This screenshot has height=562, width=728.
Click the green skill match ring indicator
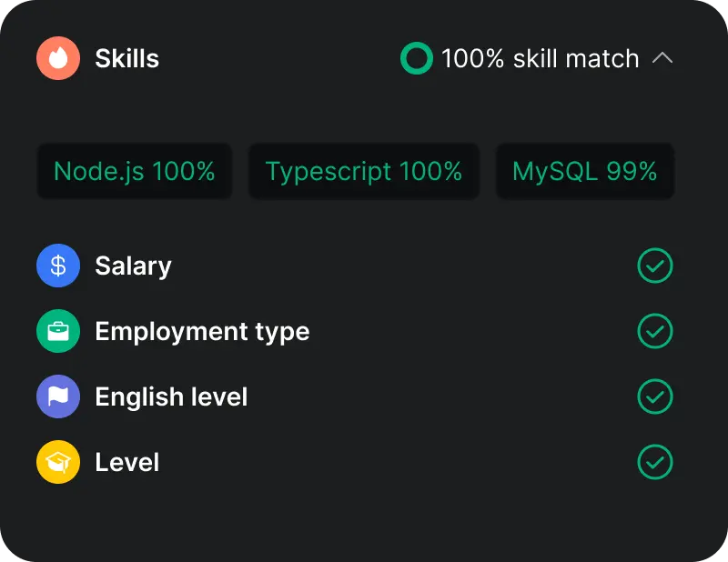click(417, 59)
